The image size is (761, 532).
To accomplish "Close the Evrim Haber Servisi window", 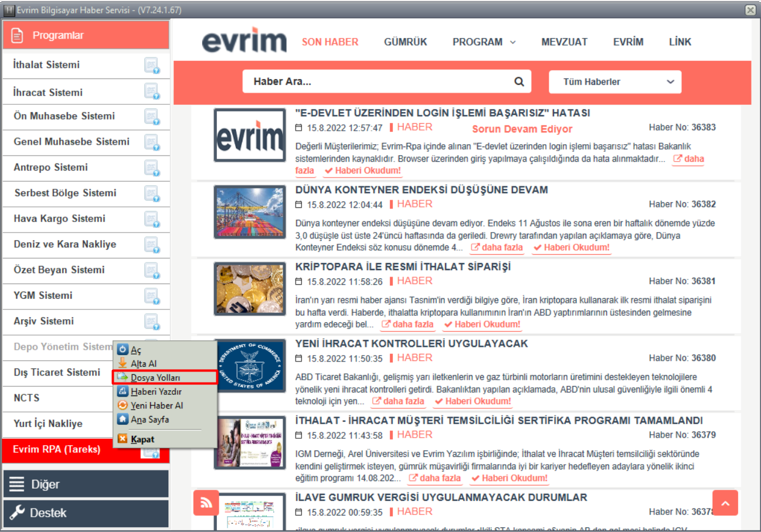I will [x=750, y=10].
